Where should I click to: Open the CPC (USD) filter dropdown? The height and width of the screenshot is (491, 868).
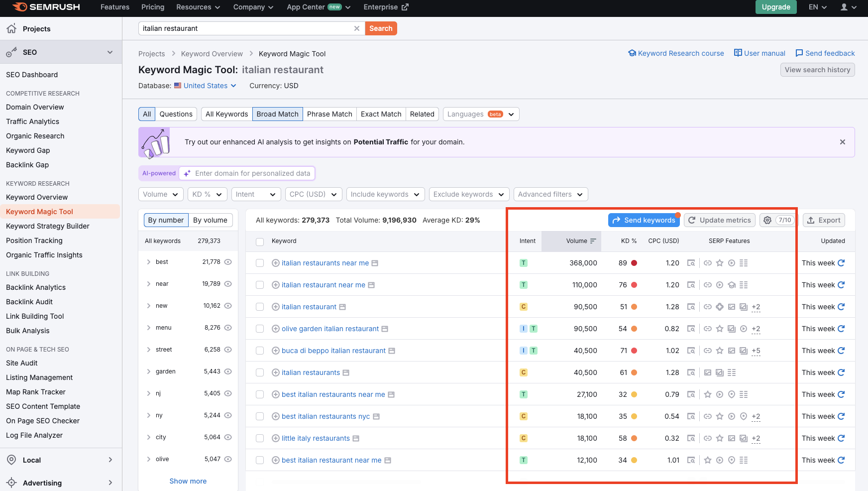(x=314, y=194)
